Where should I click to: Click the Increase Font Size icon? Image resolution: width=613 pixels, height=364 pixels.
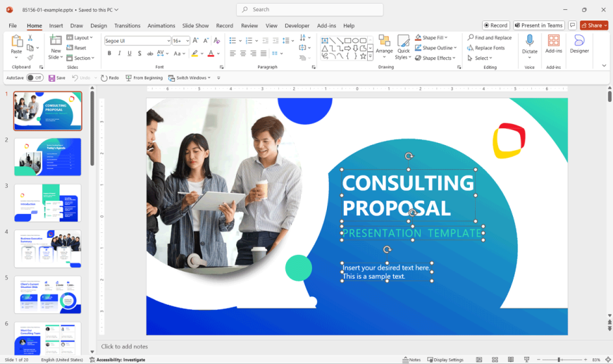click(x=195, y=41)
